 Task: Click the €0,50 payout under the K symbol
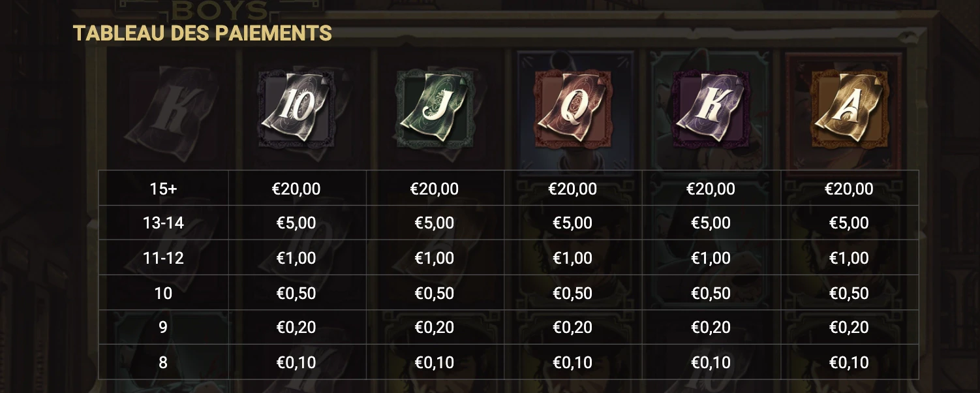pos(711,293)
